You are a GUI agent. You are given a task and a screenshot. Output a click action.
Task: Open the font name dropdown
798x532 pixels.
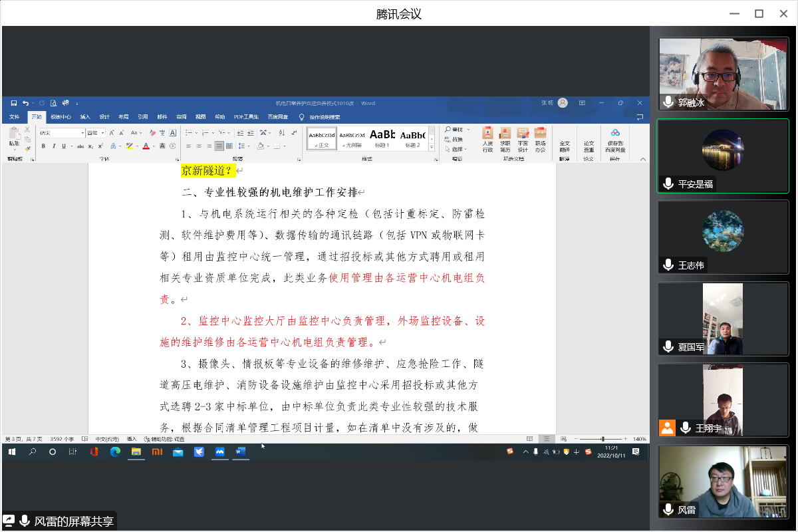tap(82, 133)
